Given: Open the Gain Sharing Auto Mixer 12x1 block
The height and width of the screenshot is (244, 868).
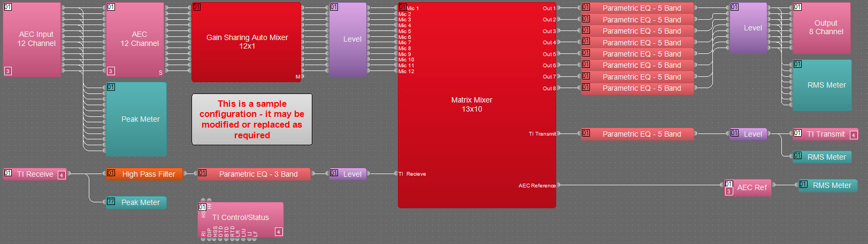Looking at the screenshot, I should [x=247, y=42].
